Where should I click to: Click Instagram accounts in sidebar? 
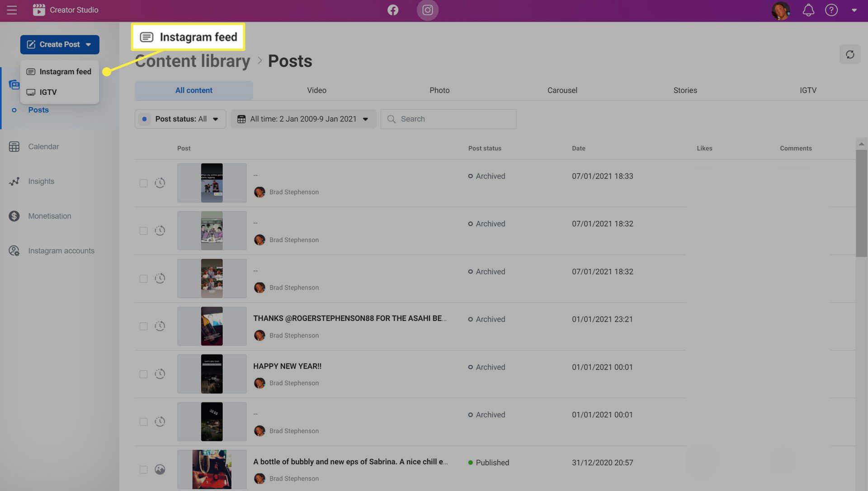[61, 251]
